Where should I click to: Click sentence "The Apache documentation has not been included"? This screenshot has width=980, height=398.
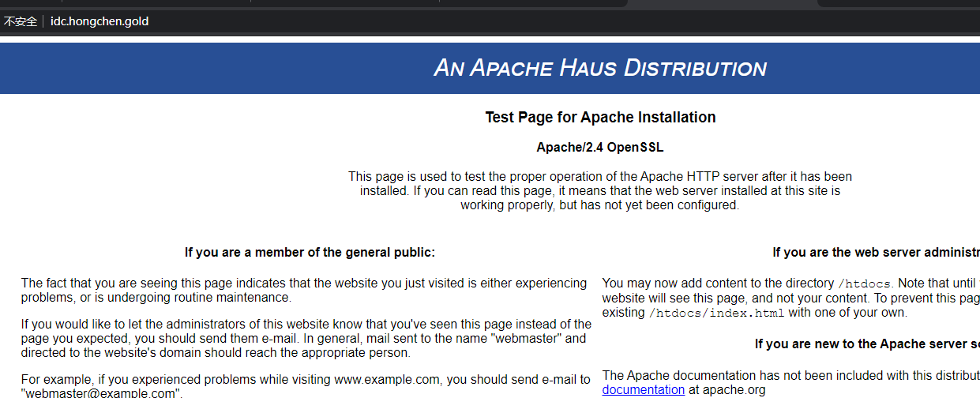(x=790, y=376)
